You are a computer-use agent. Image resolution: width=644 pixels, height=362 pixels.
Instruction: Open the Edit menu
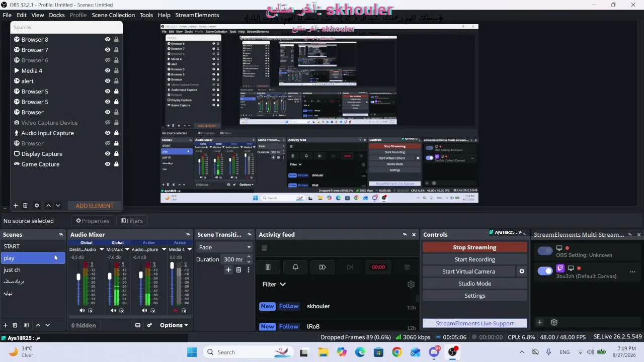pyautogui.click(x=22, y=15)
